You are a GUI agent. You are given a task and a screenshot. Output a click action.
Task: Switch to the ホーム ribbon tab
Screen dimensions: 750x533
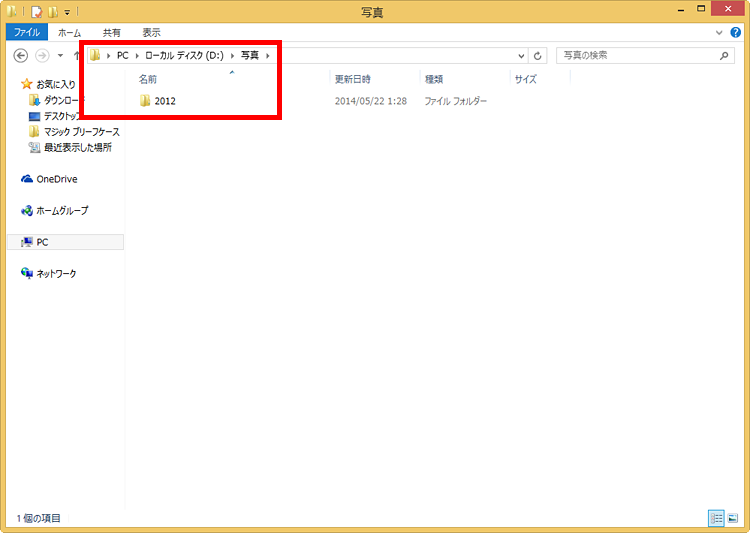pos(69,33)
